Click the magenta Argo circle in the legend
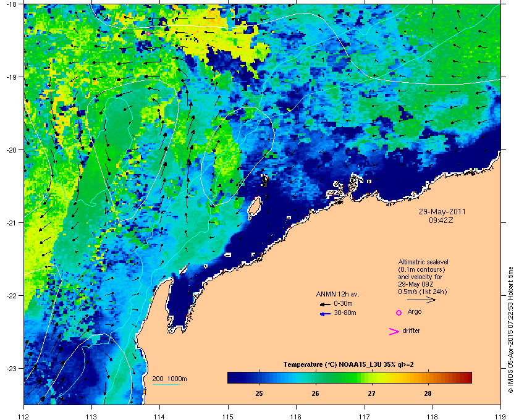The width and height of the screenshot is (519, 420). [x=399, y=313]
